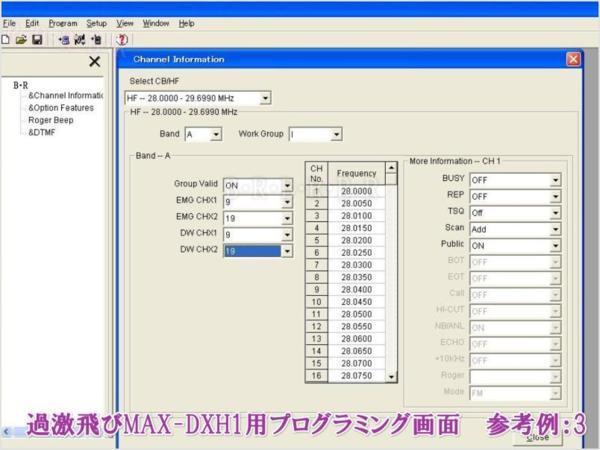
Task: Select frequency cell 28.0400
Action: point(357,290)
